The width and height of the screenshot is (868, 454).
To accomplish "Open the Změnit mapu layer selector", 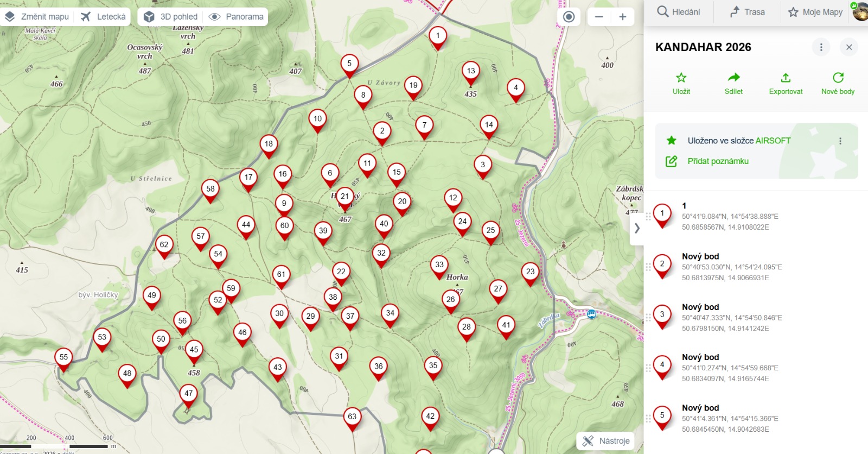I will pyautogui.click(x=37, y=17).
